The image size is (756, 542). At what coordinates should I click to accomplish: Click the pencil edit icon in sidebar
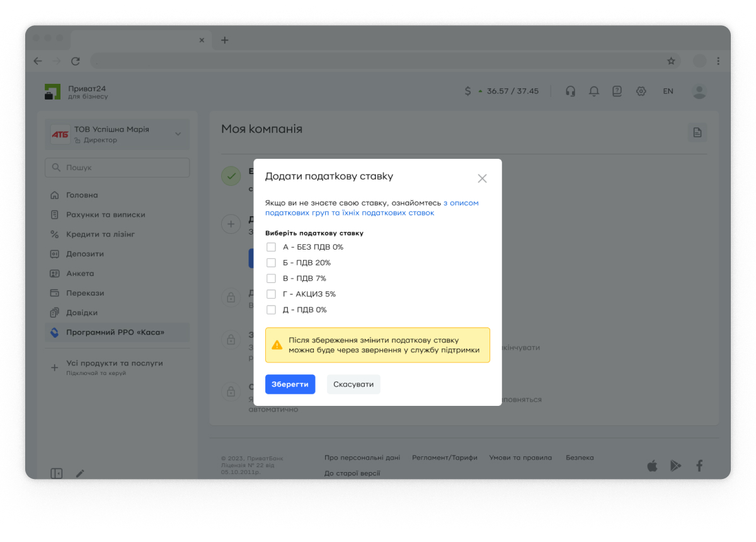80,473
